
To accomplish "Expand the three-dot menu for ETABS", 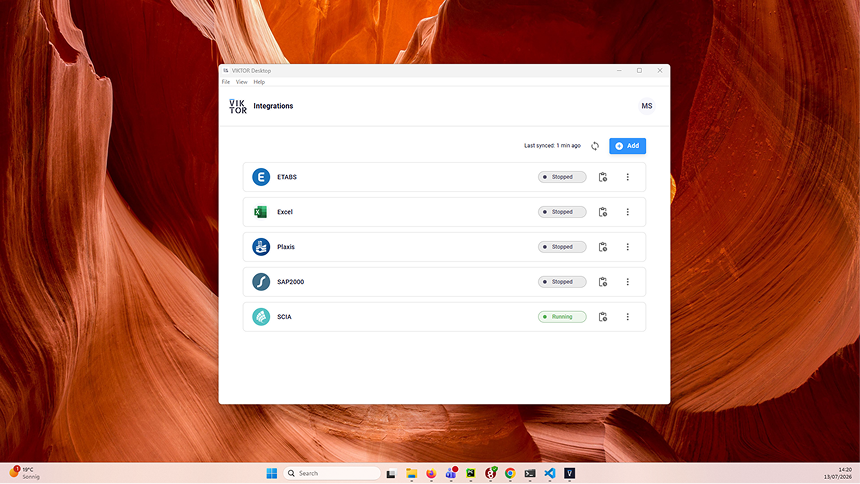I will coord(627,177).
